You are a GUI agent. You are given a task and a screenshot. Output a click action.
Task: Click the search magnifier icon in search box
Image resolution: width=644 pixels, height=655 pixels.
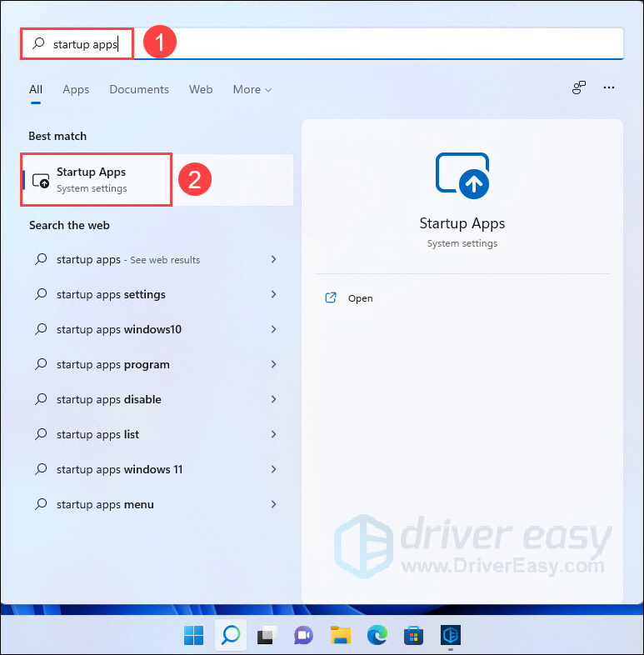pos(38,42)
